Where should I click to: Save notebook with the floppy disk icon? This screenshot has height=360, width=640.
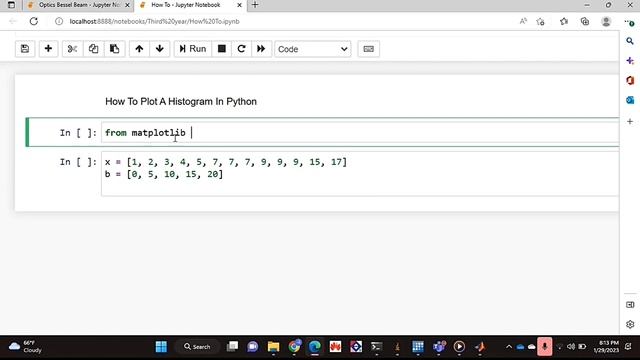[x=25, y=49]
